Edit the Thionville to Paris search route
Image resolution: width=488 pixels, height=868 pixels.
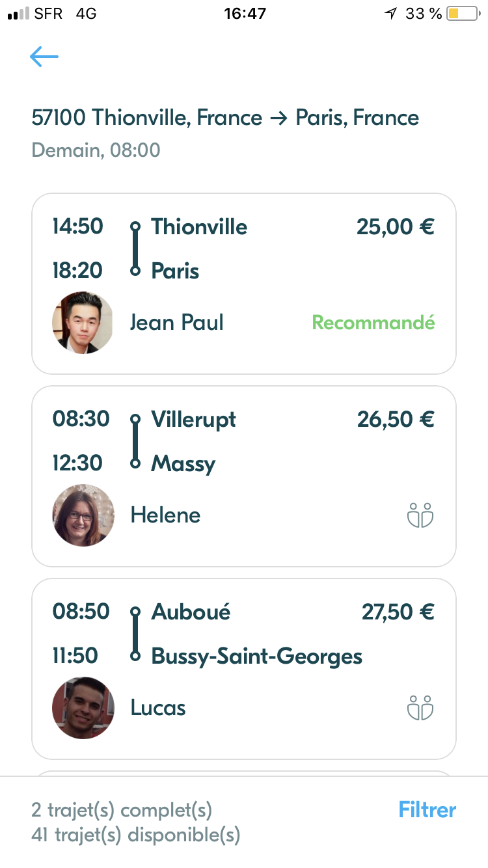[225, 118]
